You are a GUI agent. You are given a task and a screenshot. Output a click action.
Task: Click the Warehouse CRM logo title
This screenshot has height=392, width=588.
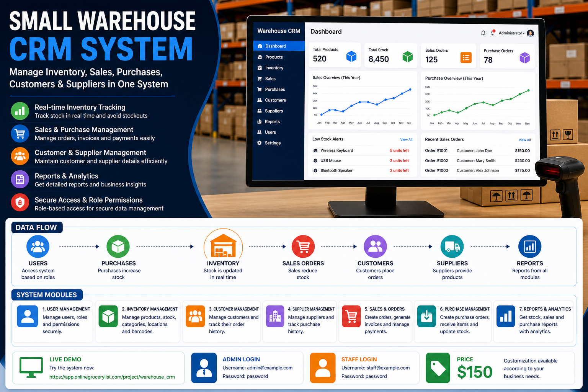(279, 31)
